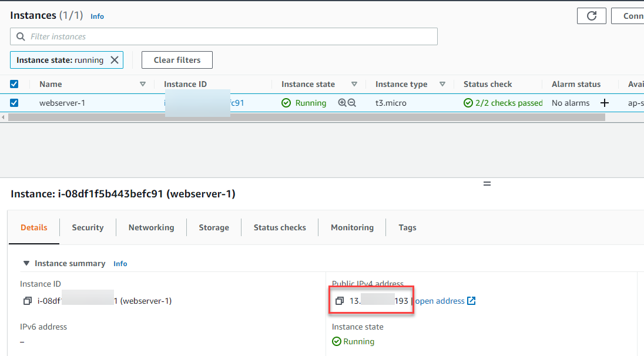Sort by the Name column arrow

pos(143,84)
